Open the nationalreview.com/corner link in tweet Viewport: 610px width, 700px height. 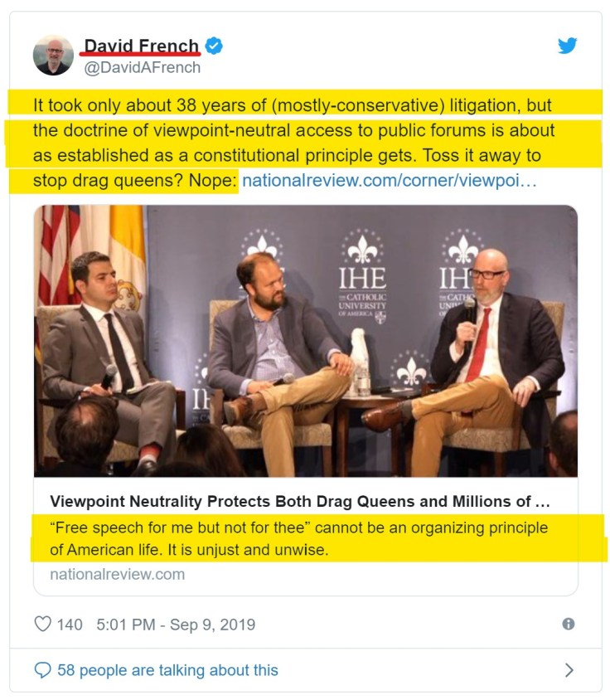389,178
